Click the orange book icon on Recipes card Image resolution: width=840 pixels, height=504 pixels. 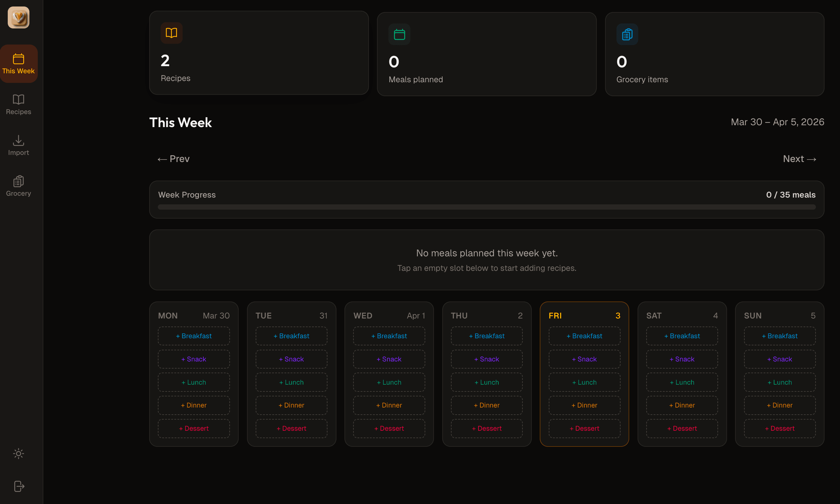click(x=171, y=32)
